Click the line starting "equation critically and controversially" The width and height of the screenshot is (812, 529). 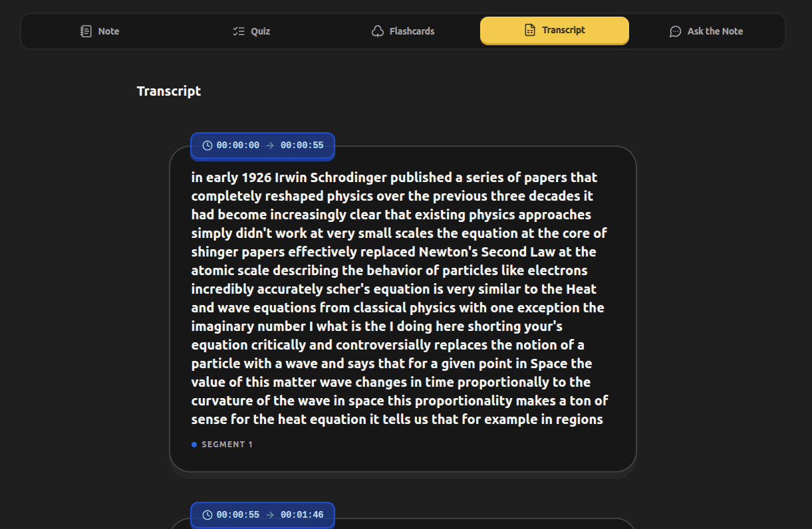point(388,345)
